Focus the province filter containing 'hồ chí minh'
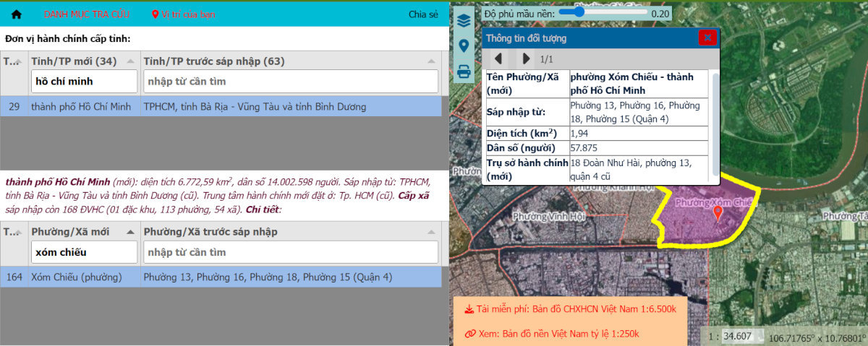The width and height of the screenshot is (868, 346). (x=84, y=81)
